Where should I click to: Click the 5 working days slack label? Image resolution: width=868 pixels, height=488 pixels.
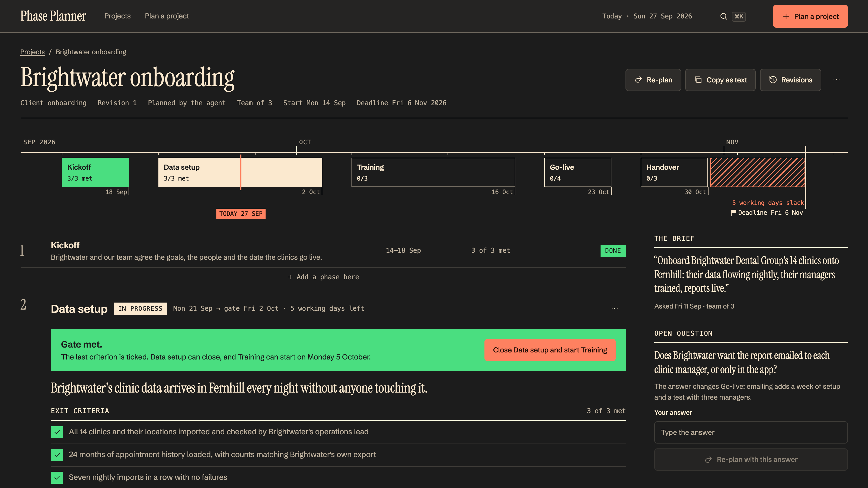click(768, 203)
